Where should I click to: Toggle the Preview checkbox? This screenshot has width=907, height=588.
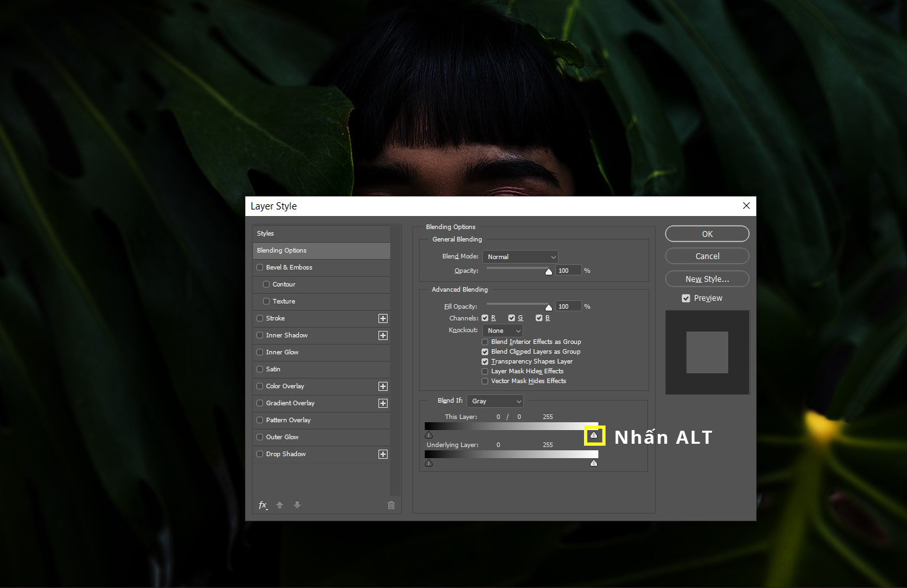point(686,298)
